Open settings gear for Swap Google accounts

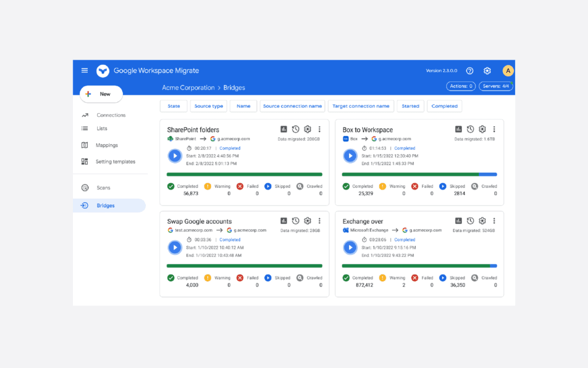[308, 220]
